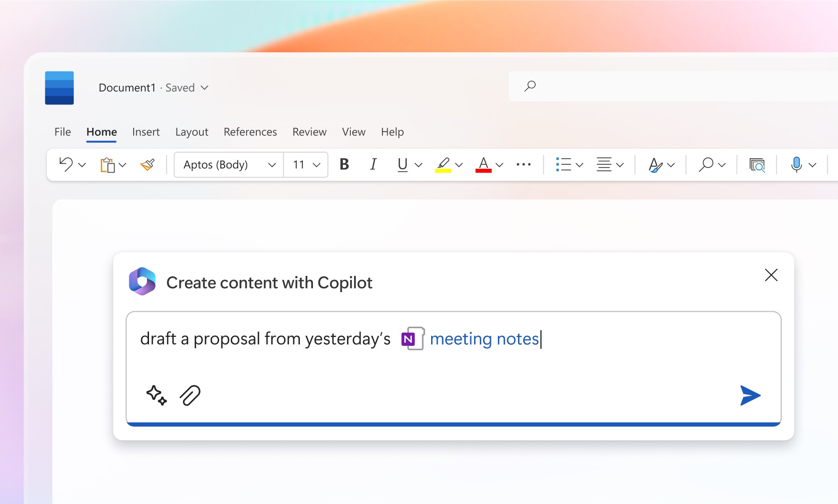
Task: Apply the yellow text highlight color
Action: (443, 165)
